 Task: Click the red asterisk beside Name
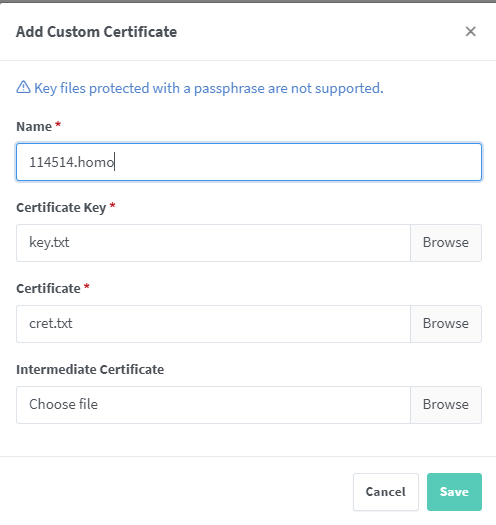click(x=58, y=124)
